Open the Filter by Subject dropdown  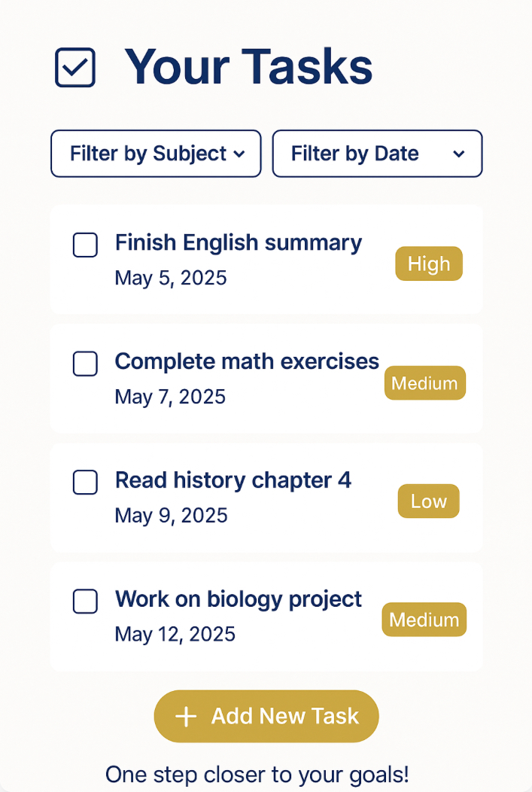point(156,154)
